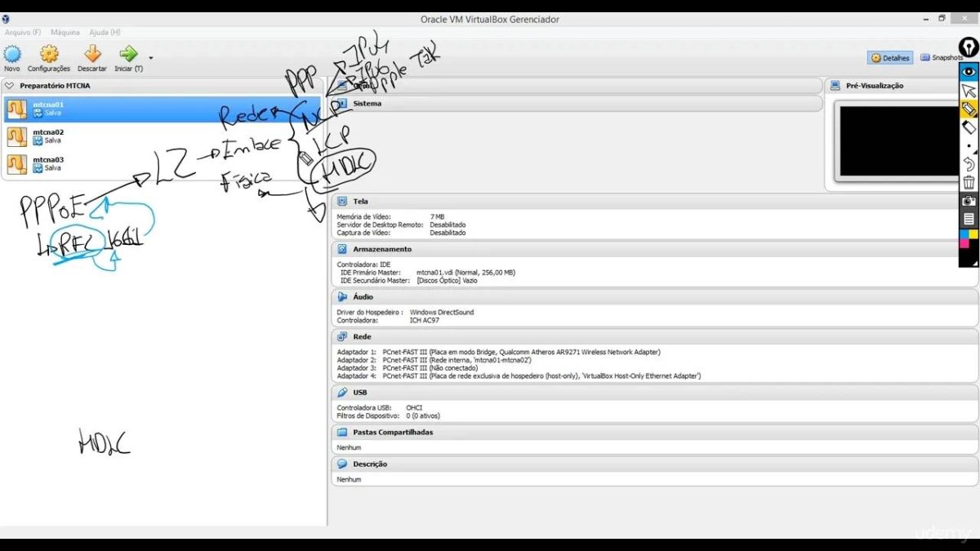Open dropdown arrow next to Iniciar

[x=151, y=58]
